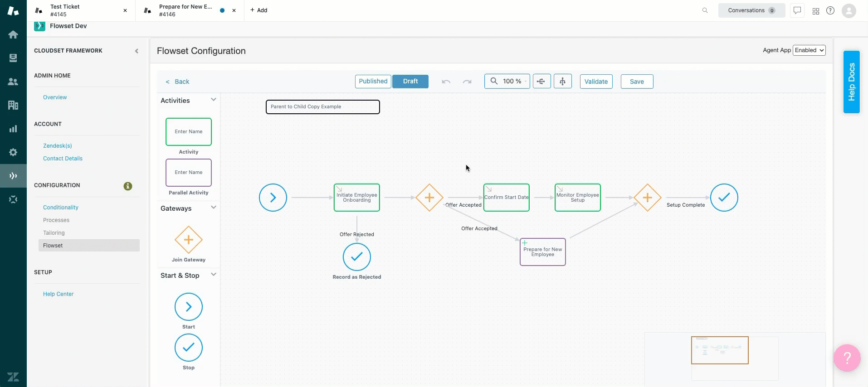Click vertical layout icon in toolbar
Screen dimensions: 868x387
click(562, 82)
